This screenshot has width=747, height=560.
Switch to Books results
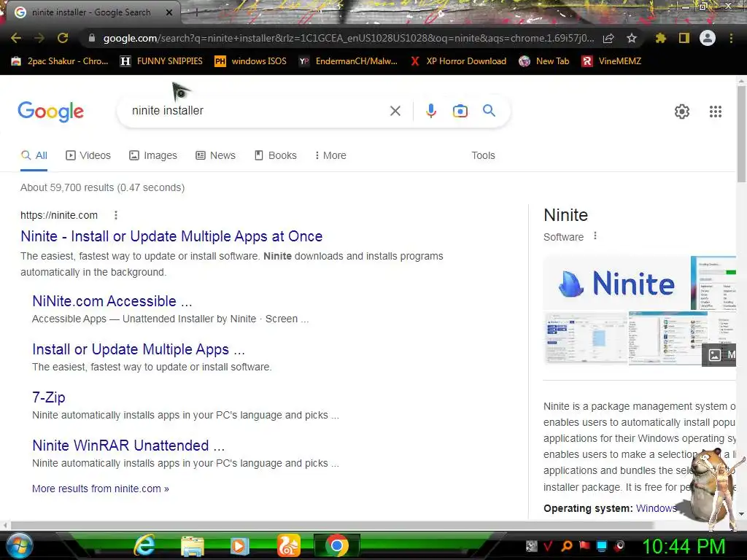[x=275, y=156]
